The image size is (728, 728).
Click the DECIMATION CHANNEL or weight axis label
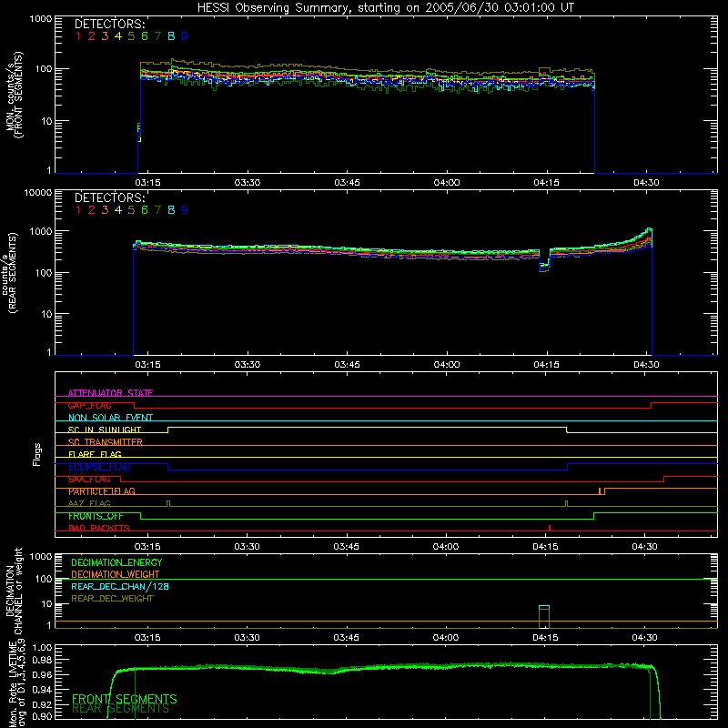(x=14, y=591)
